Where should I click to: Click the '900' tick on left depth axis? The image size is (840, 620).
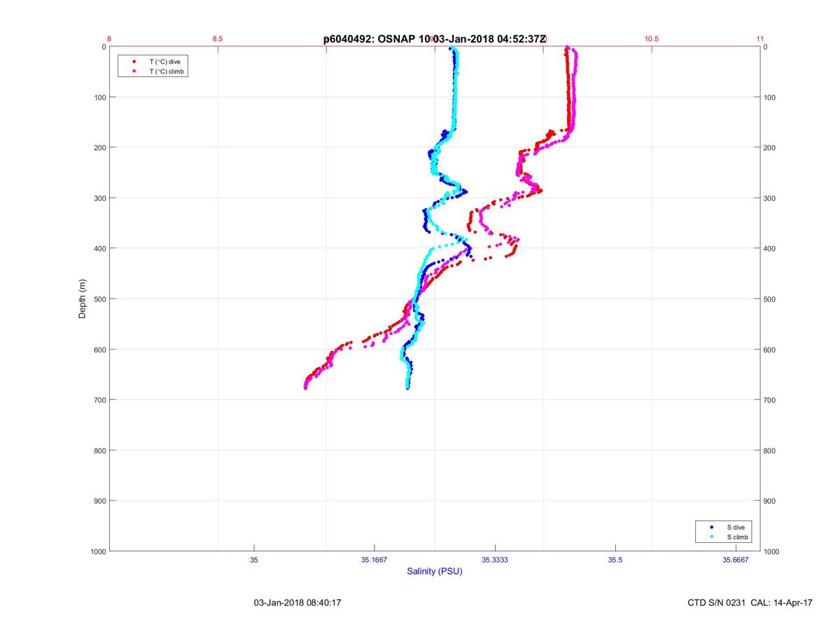(x=99, y=501)
